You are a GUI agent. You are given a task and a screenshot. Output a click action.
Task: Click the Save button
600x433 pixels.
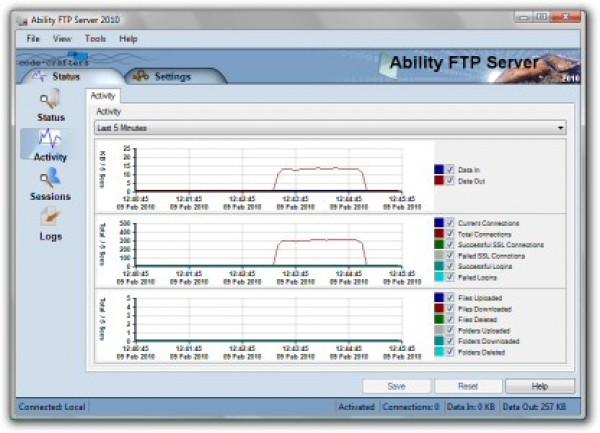pos(396,386)
